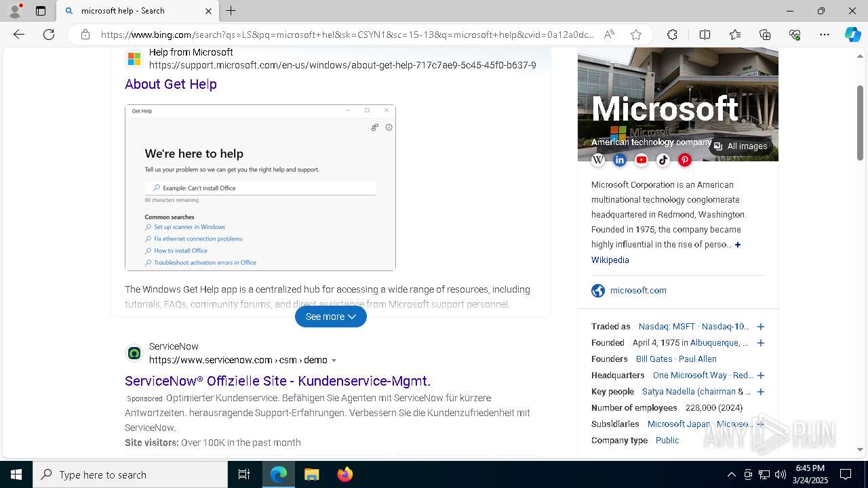
Task: View All images of Microsoft
Action: click(741, 146)
